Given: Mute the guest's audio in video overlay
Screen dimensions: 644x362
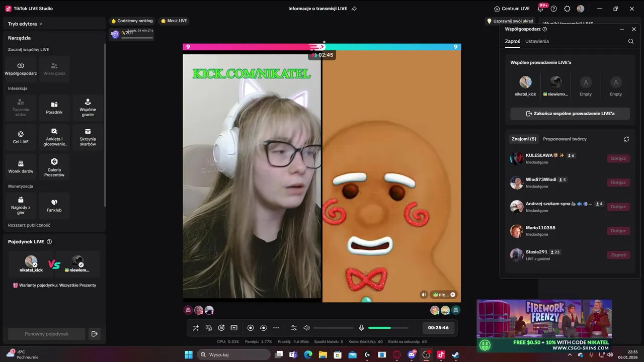Looking at the screenshot, I should coord(424,295).
